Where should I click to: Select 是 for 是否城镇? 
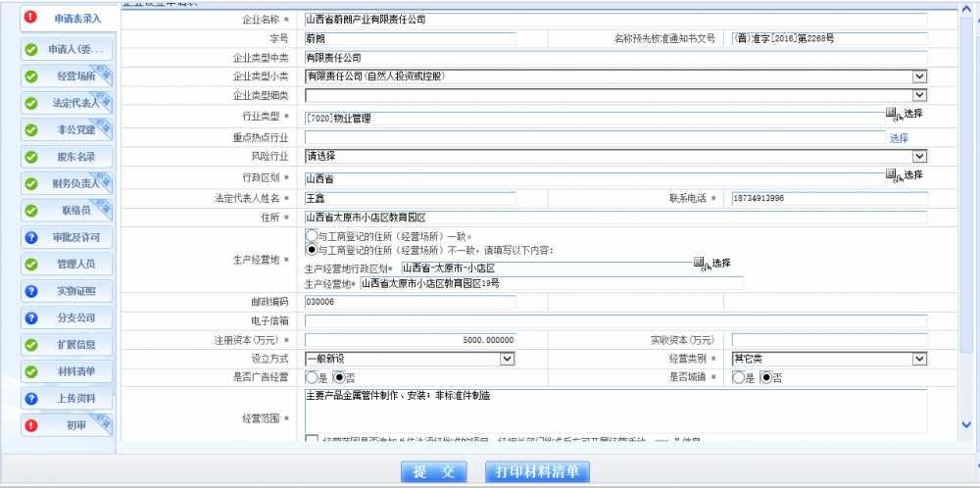(739, 377)
